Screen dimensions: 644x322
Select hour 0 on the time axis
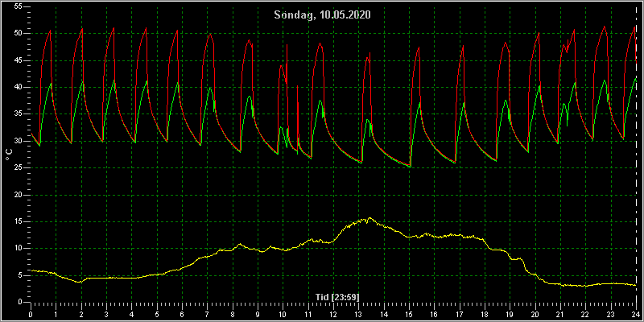tap(31, 314)
